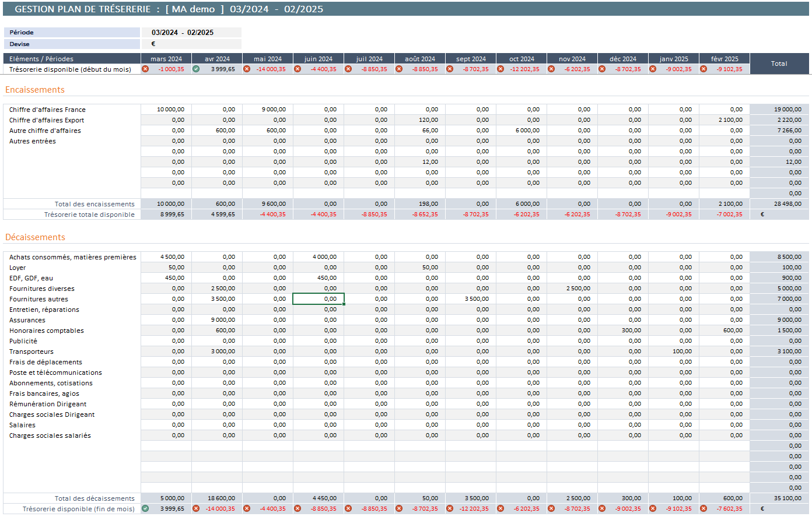
Task: Click the Encaissements section heading
Action: 35,90
